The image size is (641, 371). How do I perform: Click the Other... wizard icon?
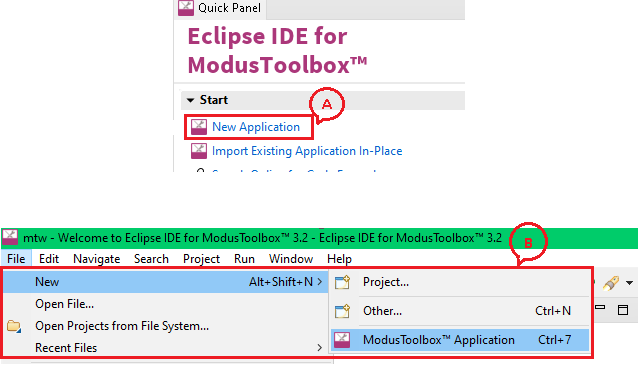[343, 311]
